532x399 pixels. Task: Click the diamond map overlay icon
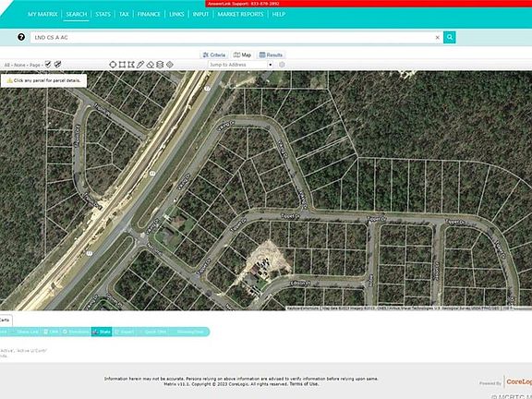pyautogui.click(x=170, y=65)
